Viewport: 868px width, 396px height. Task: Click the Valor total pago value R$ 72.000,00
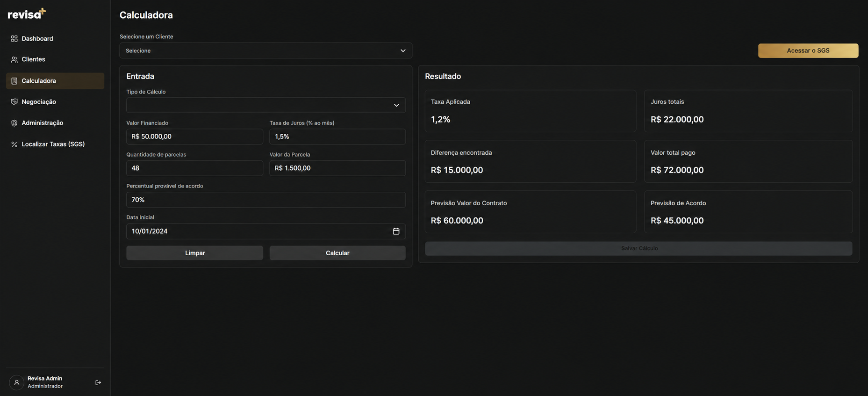click(x=677, y=170)
